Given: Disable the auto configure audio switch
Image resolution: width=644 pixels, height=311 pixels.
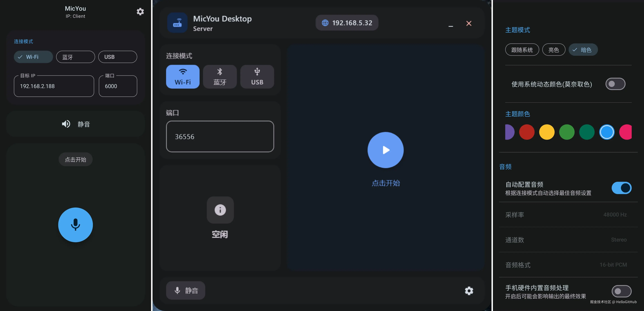Looking at the screenshot, I should coord(621,188).
